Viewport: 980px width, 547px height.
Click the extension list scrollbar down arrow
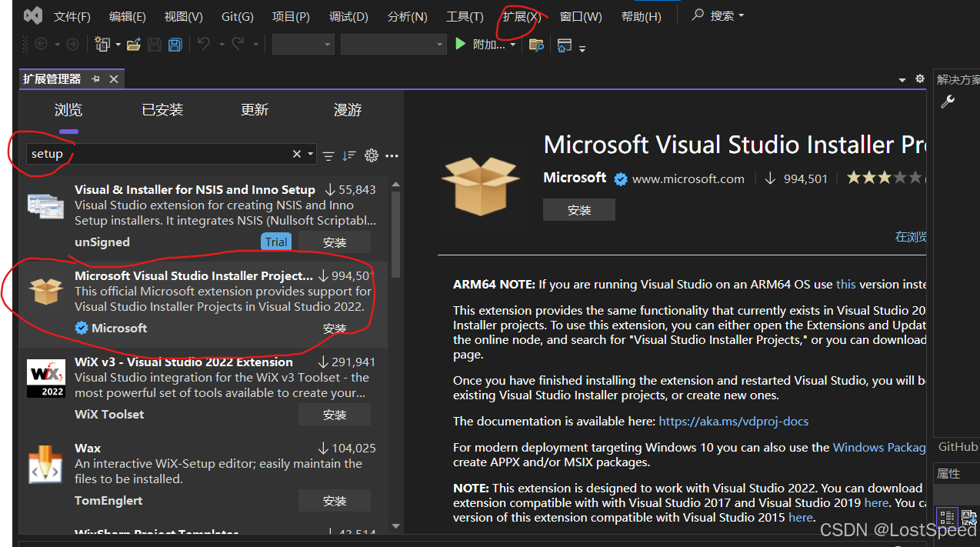click(x=396, y=527)
